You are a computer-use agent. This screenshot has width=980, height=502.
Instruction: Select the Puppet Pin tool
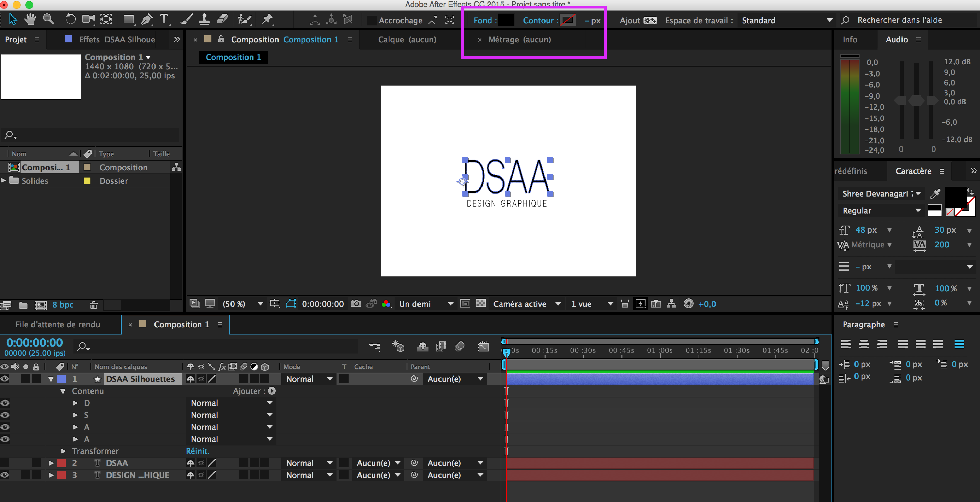(x=267, y=19)
